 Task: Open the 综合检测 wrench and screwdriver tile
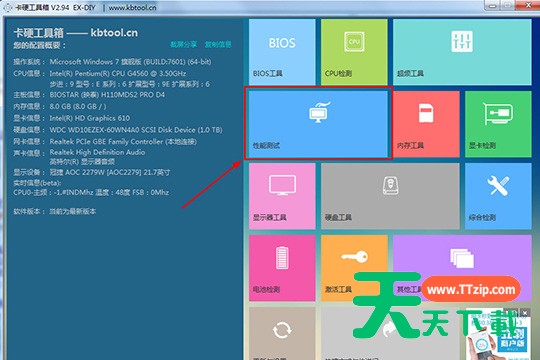498,196
